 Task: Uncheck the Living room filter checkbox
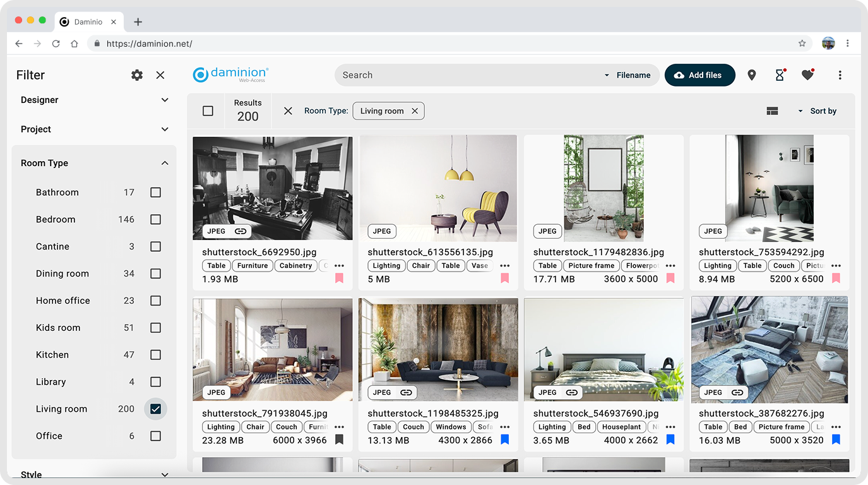point(155,409)
